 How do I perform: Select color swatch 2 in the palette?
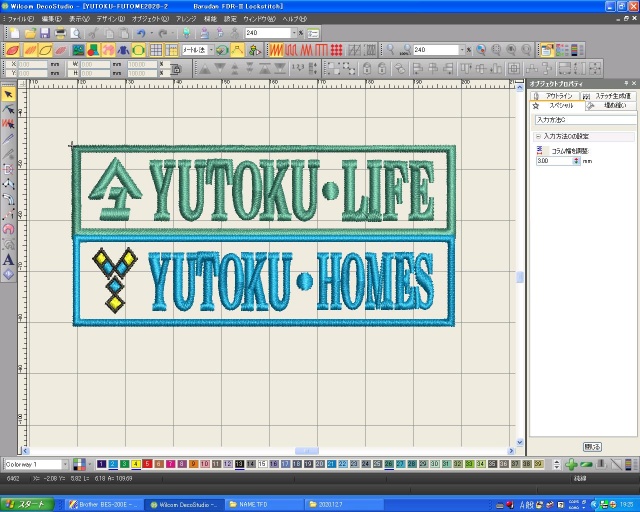coord(113,464)
